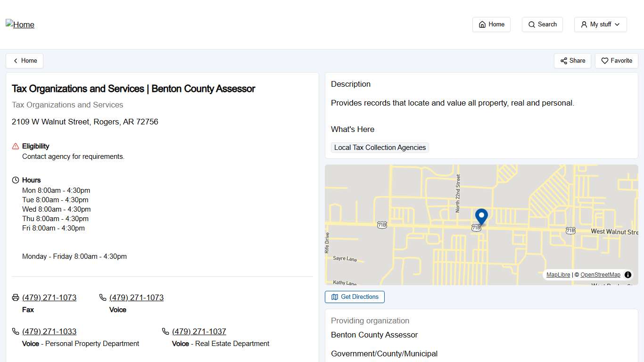
Task: Select the Local Tax Collection Agencies tag
Action: coord(380,148)
